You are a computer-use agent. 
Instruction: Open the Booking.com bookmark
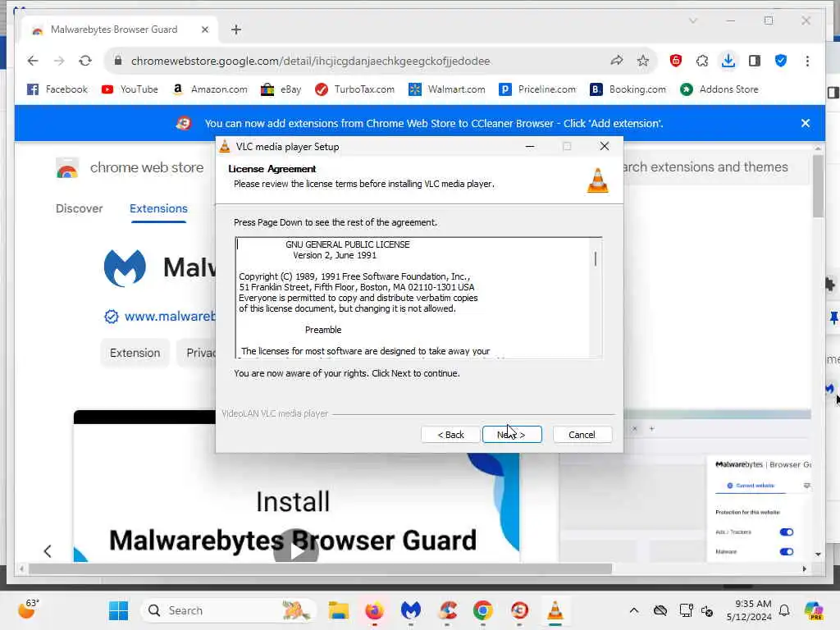click(628, 89)
